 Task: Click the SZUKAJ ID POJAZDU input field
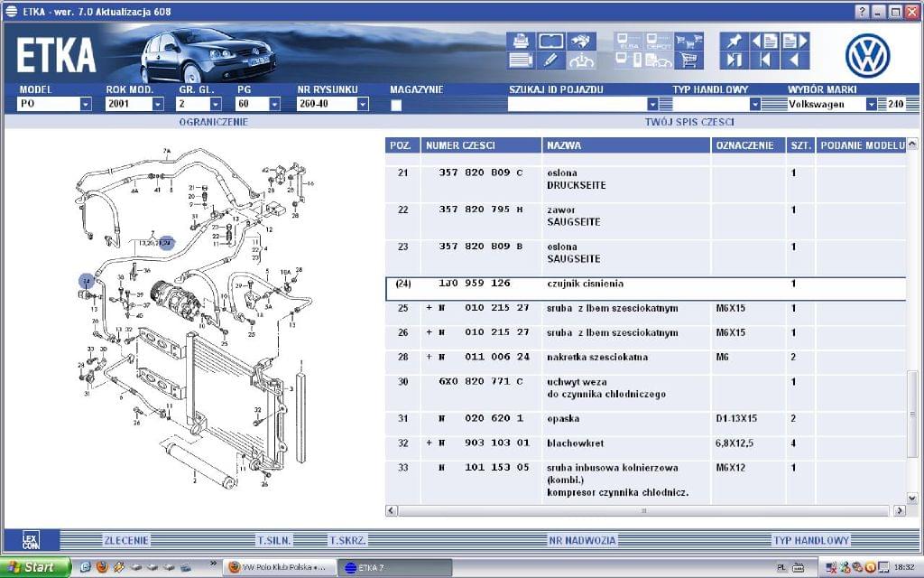[x=577, y=105]
